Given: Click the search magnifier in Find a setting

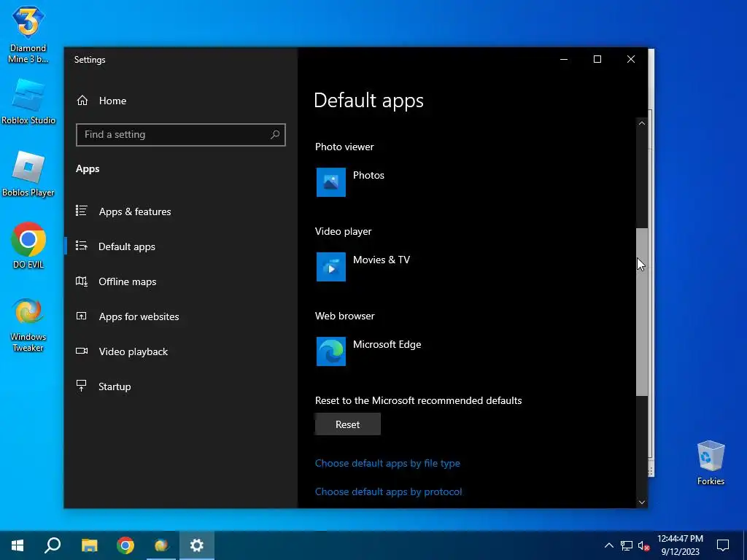Looking at the screenshot, I should click(x=275, y=135).
